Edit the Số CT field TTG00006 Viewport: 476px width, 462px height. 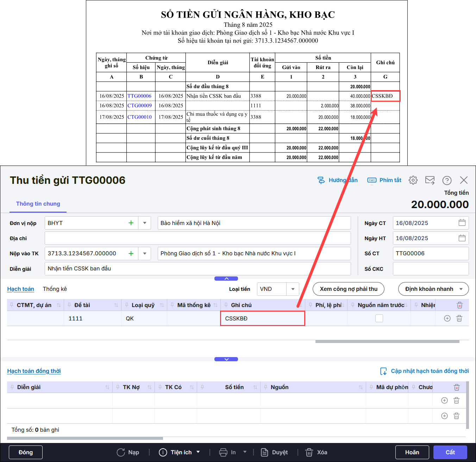pos(431,254)
